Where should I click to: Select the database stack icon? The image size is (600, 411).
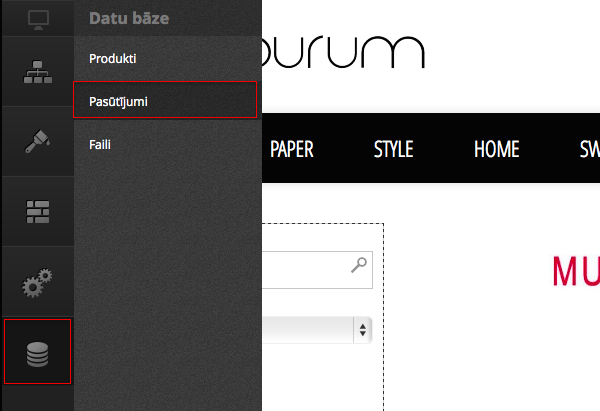(38, 352)
